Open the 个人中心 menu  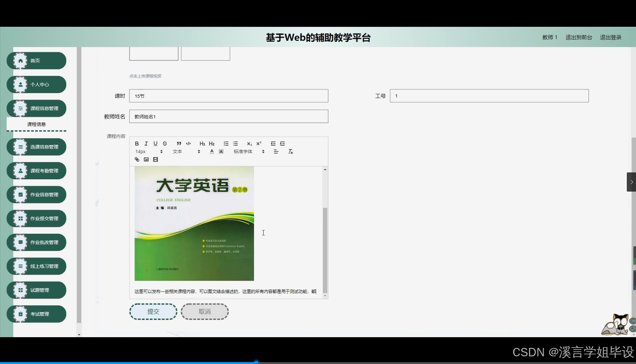[36, 85]
